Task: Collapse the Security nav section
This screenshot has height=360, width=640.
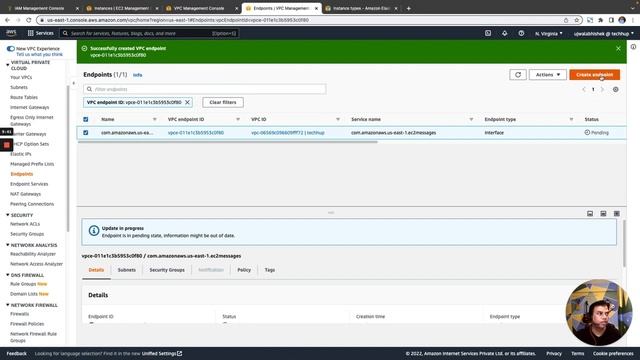Action: [x=7, y=215]
